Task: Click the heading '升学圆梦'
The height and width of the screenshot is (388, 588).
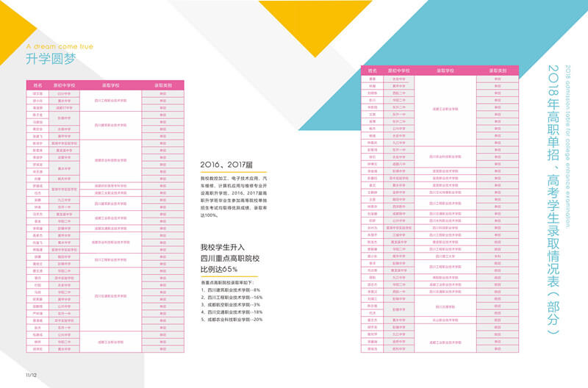Action: pyautogui.click(x=51, y=59)
